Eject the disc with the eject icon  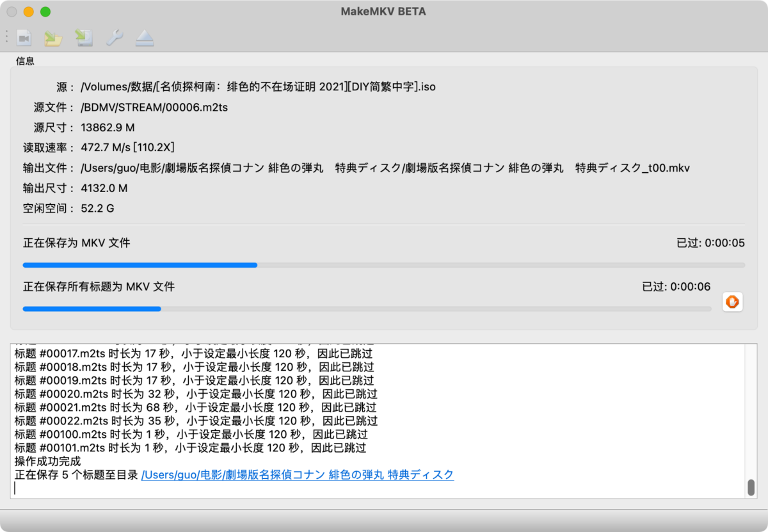145,38
